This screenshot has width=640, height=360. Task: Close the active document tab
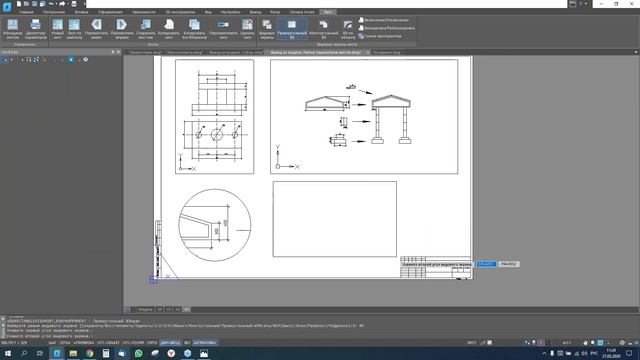coord(367,52)
